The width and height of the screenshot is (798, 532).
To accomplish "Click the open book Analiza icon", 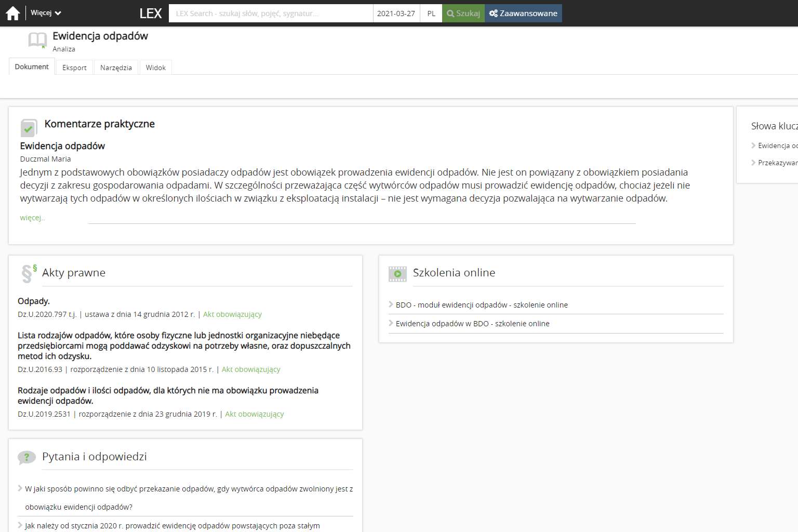I will [37, 40].
